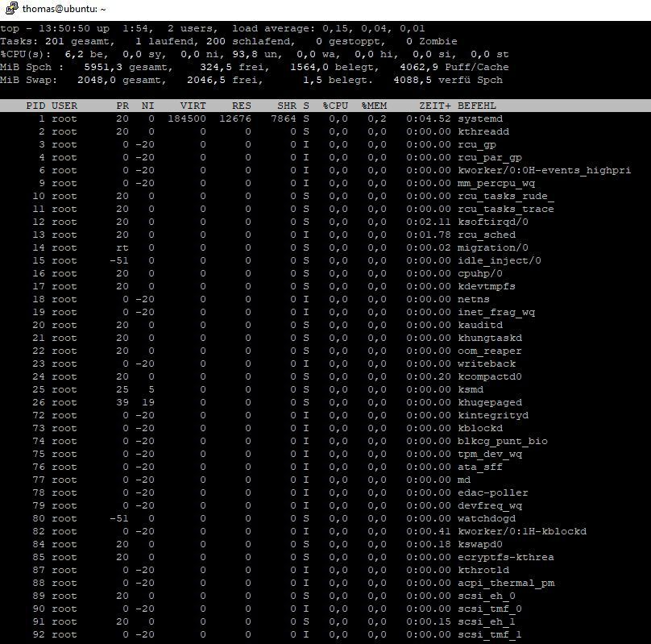Click the kthrotld process

[483, 570]
